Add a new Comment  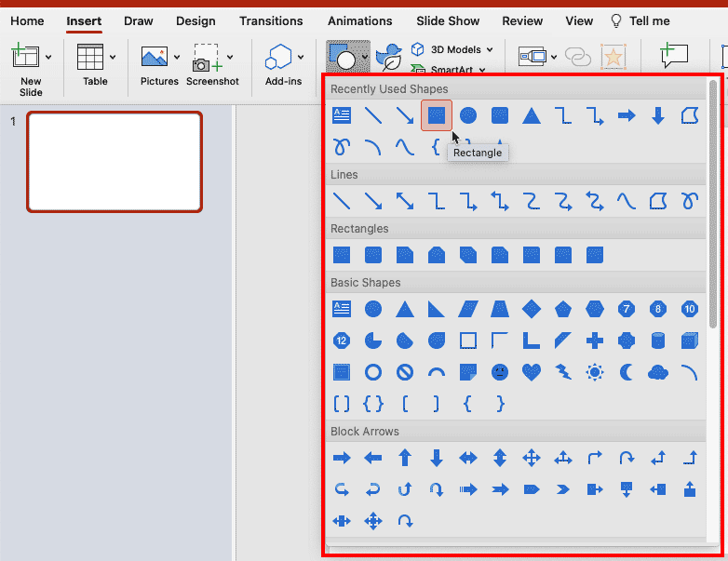tap(674, 55)
